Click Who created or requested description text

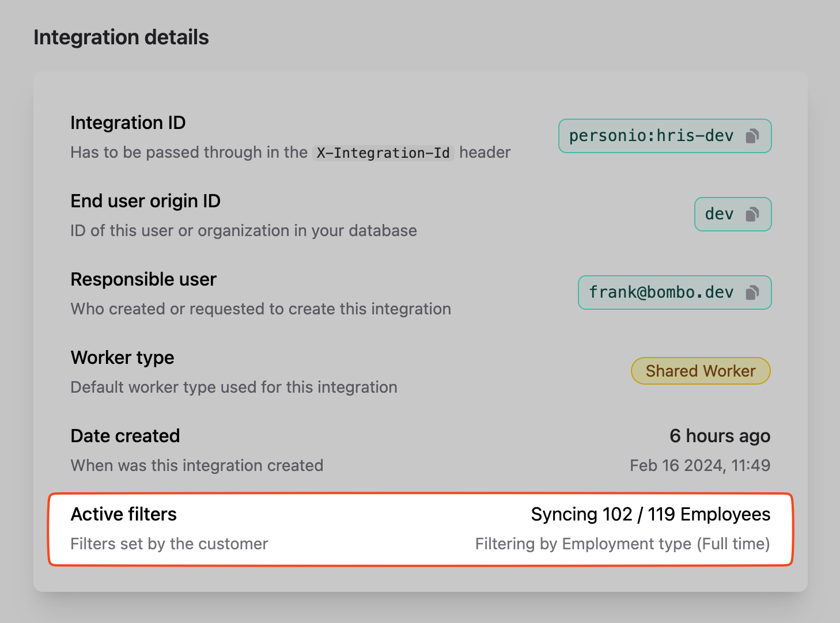260,309
